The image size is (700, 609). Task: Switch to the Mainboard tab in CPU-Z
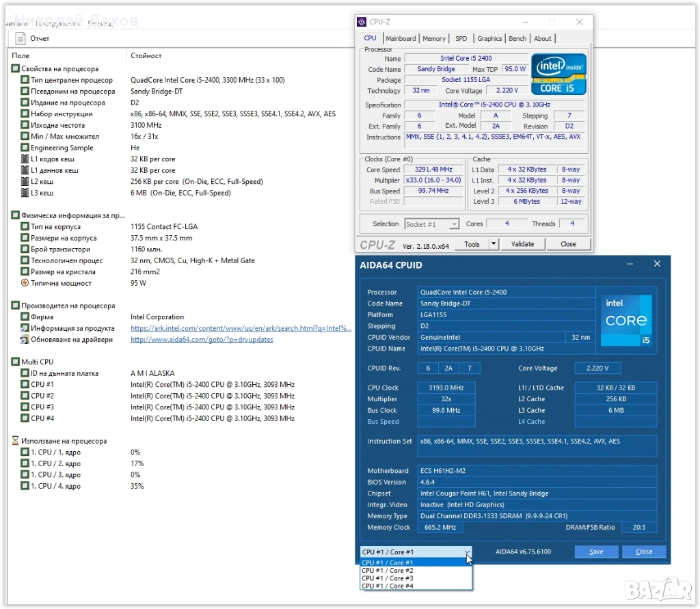401,39
